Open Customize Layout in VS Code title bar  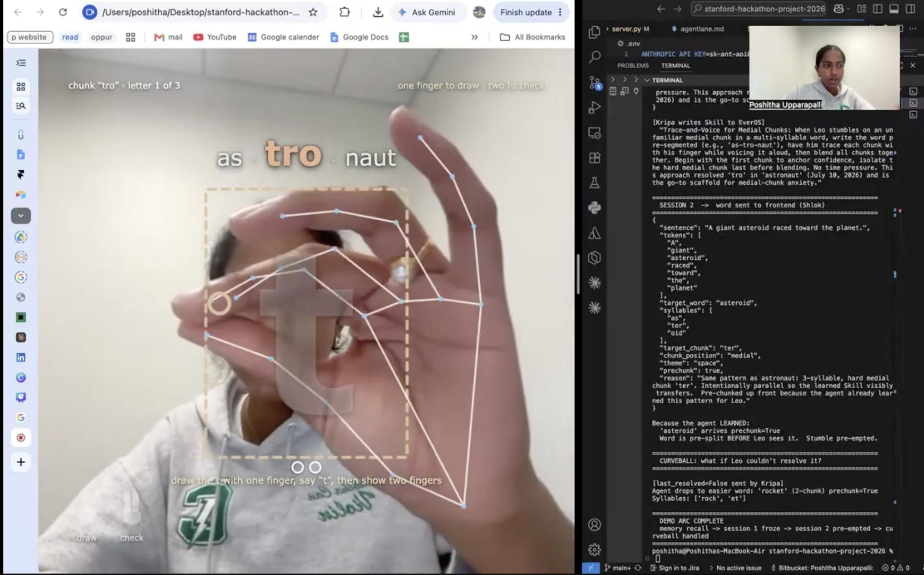pos(862,9)
